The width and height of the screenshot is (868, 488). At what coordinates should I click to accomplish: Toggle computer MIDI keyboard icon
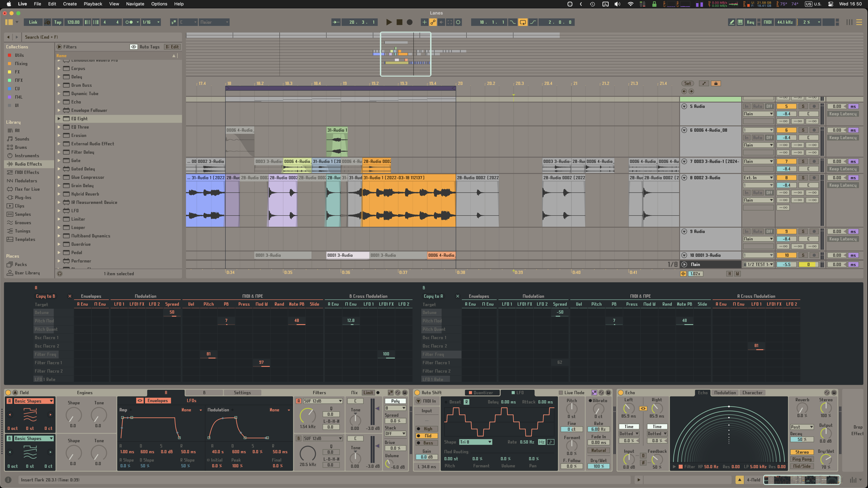coord(740,22)
